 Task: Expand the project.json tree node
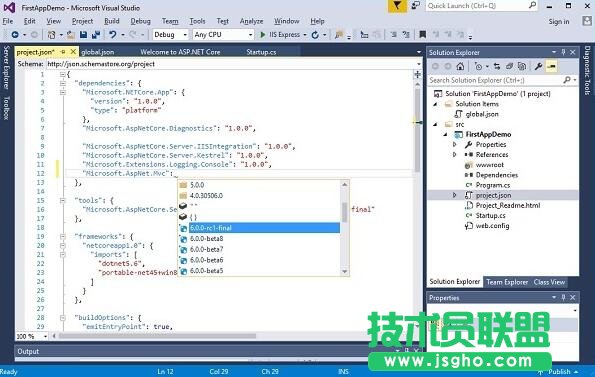455,195
